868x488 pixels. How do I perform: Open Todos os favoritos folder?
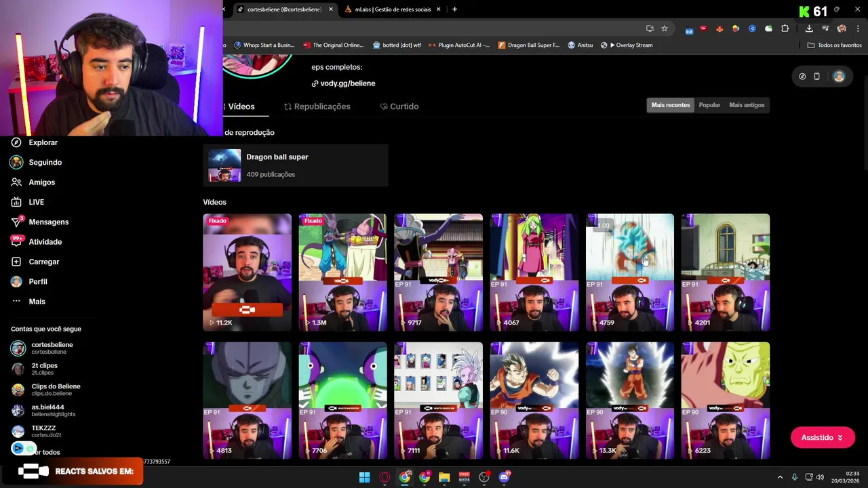834,45
